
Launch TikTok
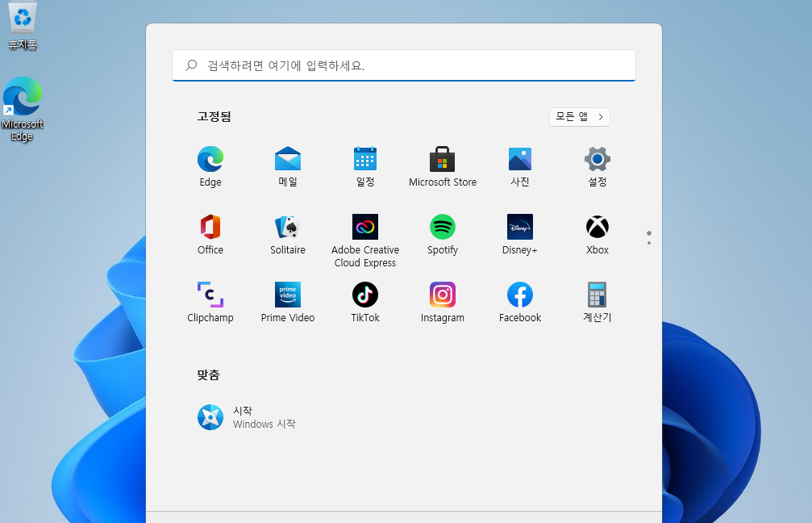point(365,302)
